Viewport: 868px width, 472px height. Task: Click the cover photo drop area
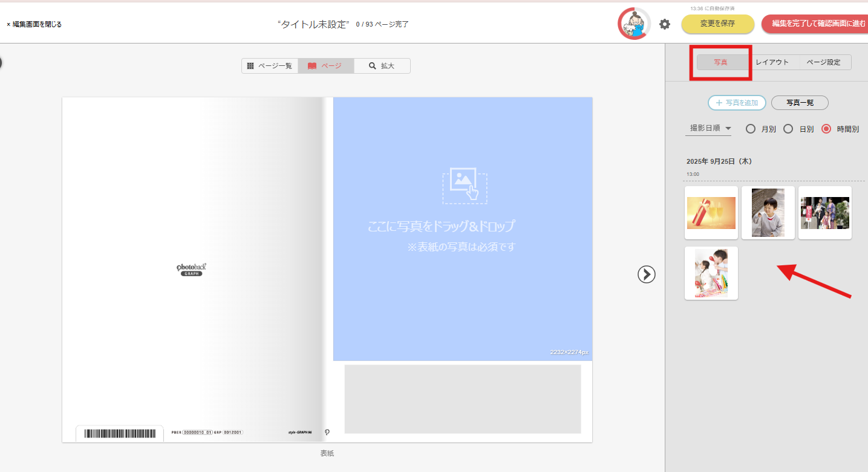click(x=463, y=229)
